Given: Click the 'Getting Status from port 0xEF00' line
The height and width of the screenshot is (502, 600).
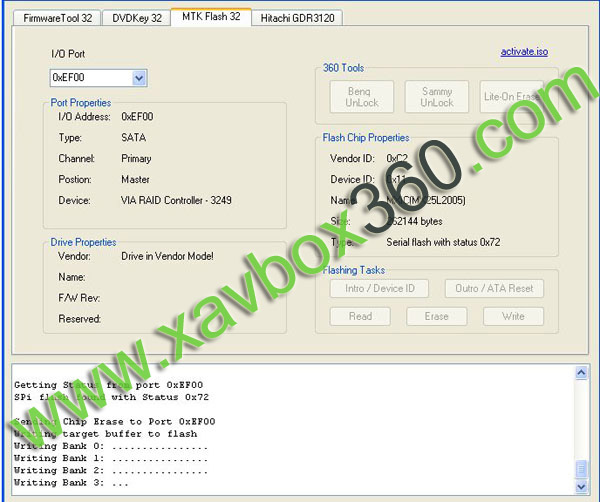Looking at the screenshot, I should point(109,385).
